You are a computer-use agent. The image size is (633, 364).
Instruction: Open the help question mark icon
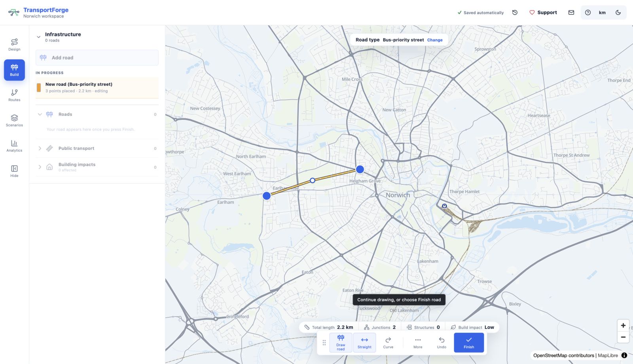588,12
